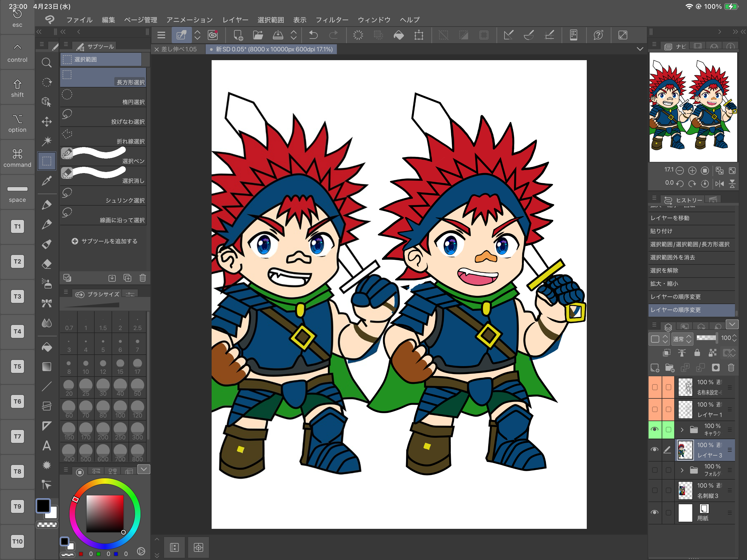Viewport: 747px width, 560px height.
Task: Toggle clip to layer below
Action: (x=667, y=353)
